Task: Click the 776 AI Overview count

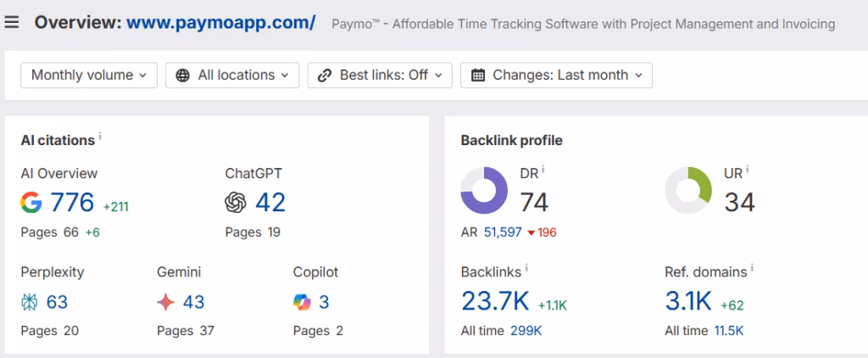Action: point(72,203)
